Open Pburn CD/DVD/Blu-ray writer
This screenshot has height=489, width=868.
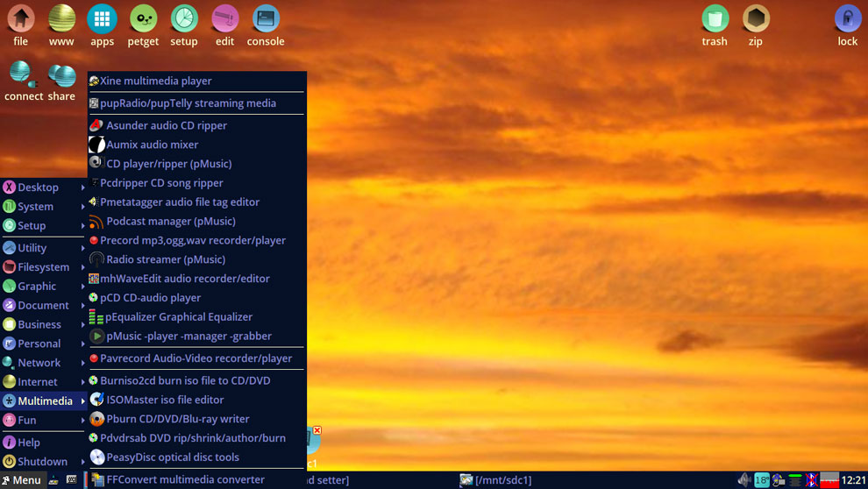click(x=196, y=419)
